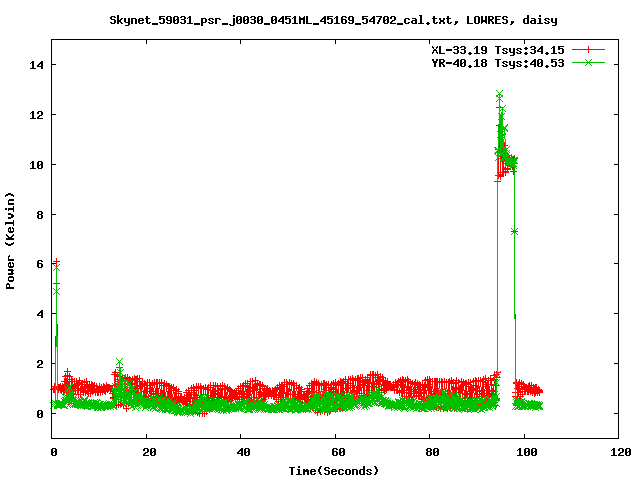Click y-axis tick label 2
640x480 pixels.
(x=40, y=364)
